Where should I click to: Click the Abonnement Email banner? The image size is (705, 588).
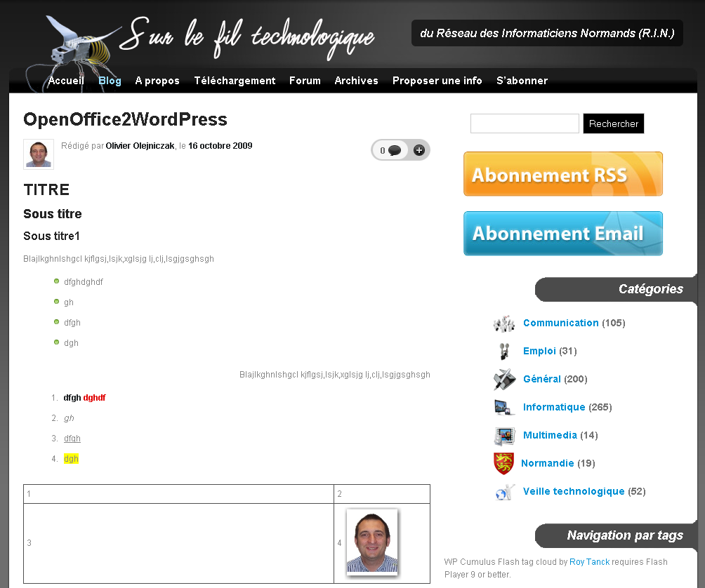click(x=563, y=234)
